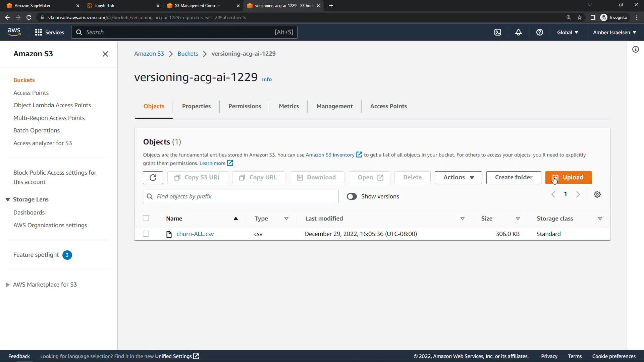This screenshot has height=362, width=644.
Task: Switch to the Permissions tab
Action: pyautogui.click(x=245, y=106)
